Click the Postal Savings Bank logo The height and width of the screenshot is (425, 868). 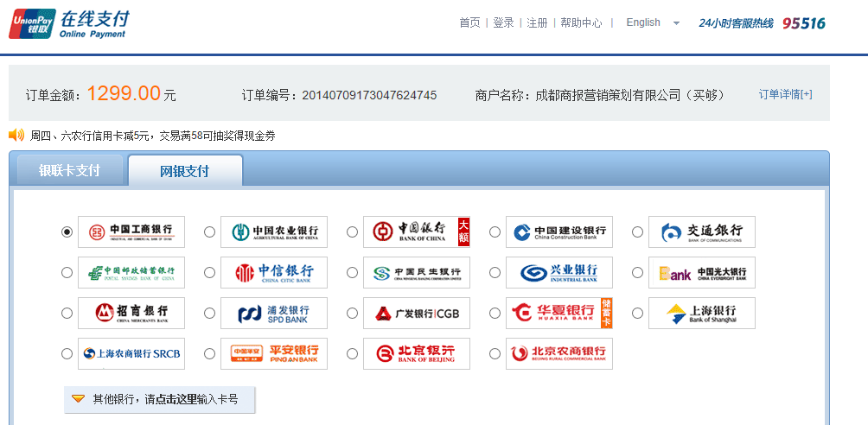(131, 272)
